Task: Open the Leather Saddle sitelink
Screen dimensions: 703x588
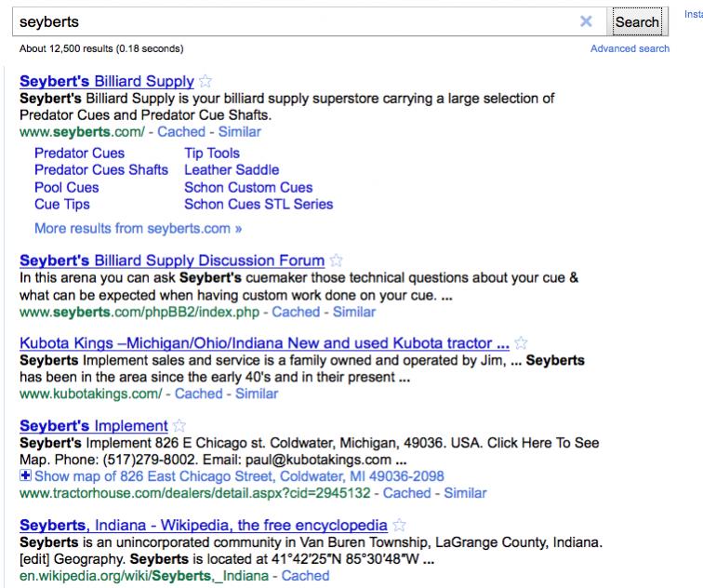Action: click(232, 170)
